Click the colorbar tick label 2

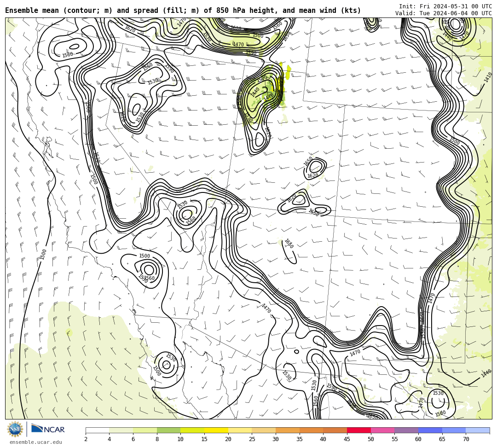(x=86, y=439)
